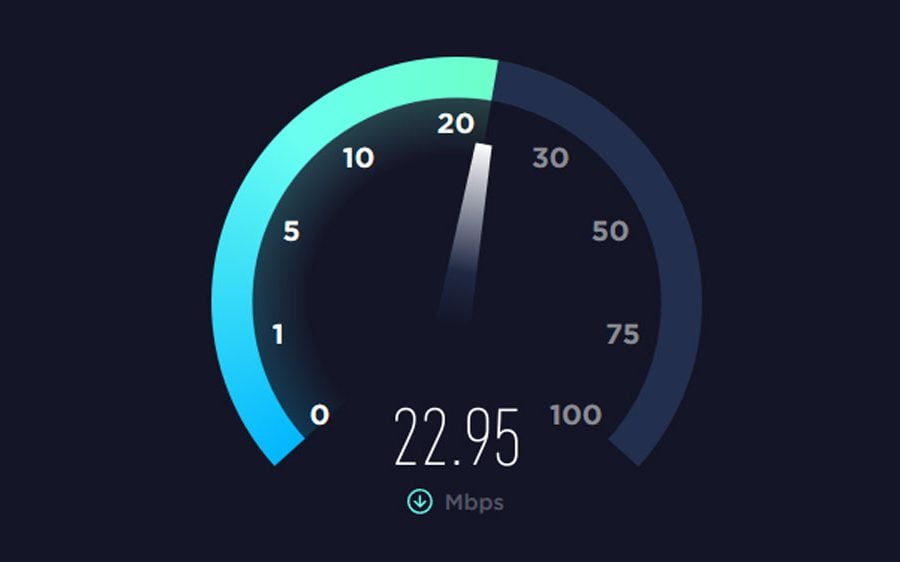Image resolution: width=900 pixels, height=562 pixels.
Task: Click the 10 mark on the gauge
Action: [359, 157]
